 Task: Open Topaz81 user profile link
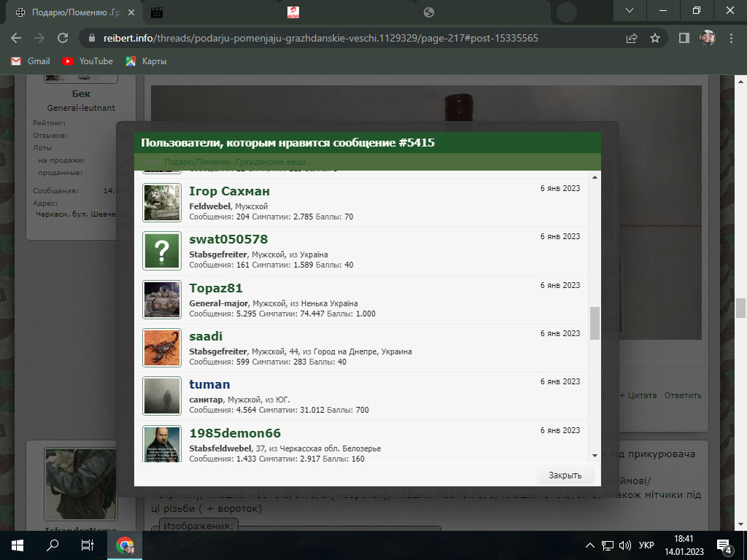click(216, 288)
